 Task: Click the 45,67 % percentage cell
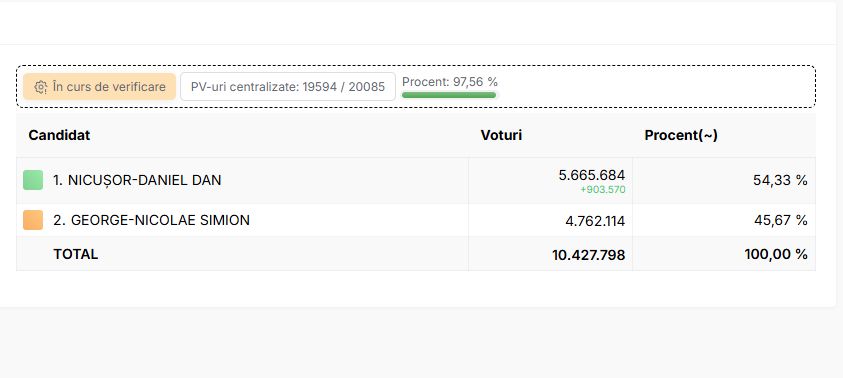[x=781, y=220]
